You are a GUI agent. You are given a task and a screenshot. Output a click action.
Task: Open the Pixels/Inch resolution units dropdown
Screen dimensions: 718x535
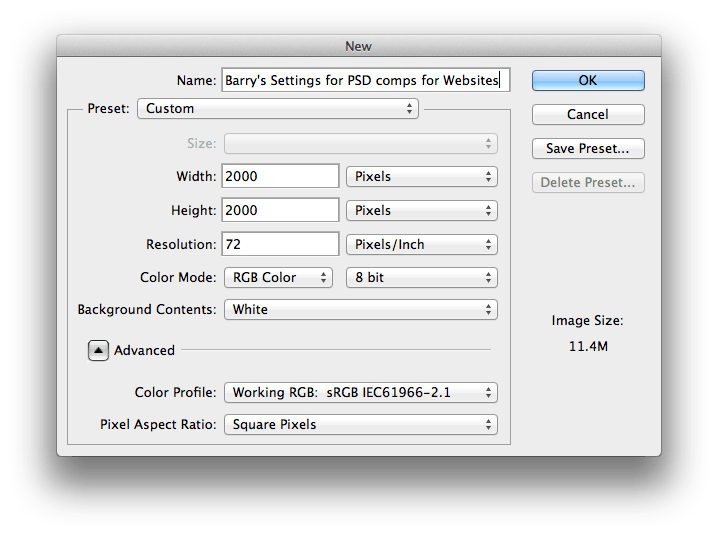coord(422,244)
